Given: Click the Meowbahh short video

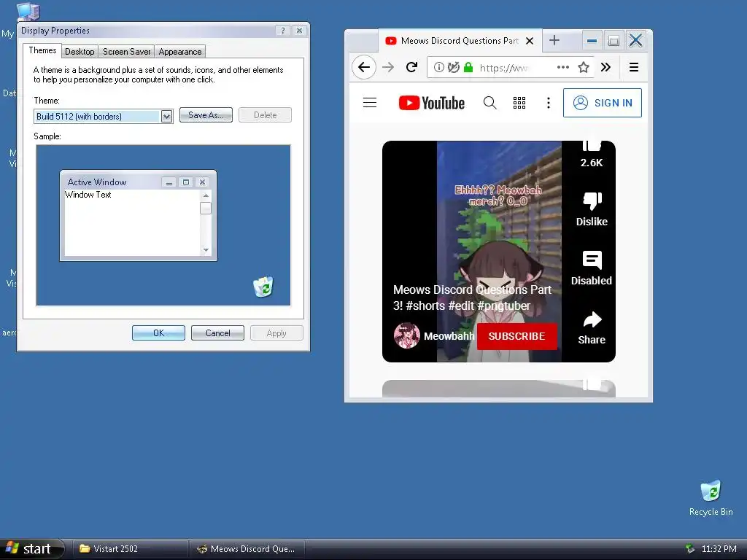Looking at the screenshot, I should click(x=499, y=252).
